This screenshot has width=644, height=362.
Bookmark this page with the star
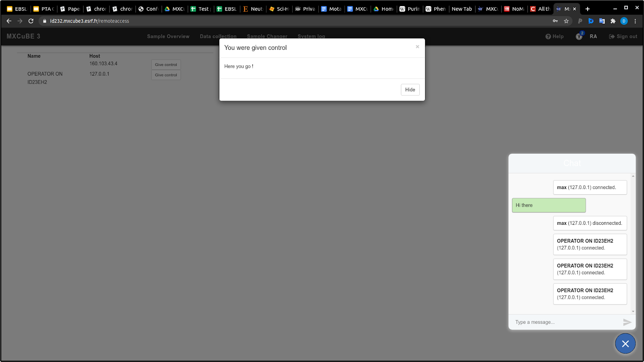(x=566, y=21)
